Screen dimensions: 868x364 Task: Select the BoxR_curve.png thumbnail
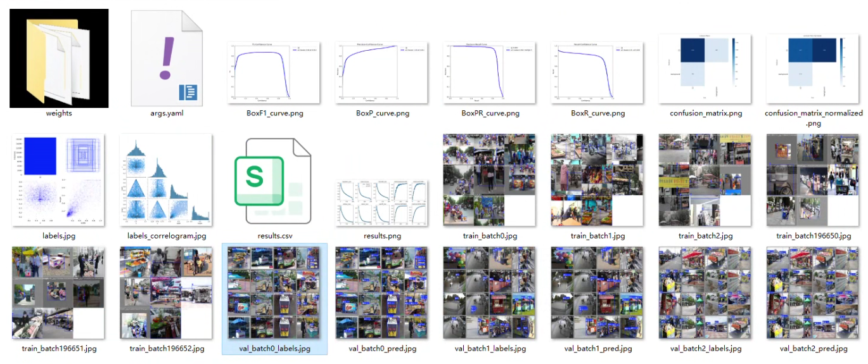pyautogui.click(x=597, y=72)
